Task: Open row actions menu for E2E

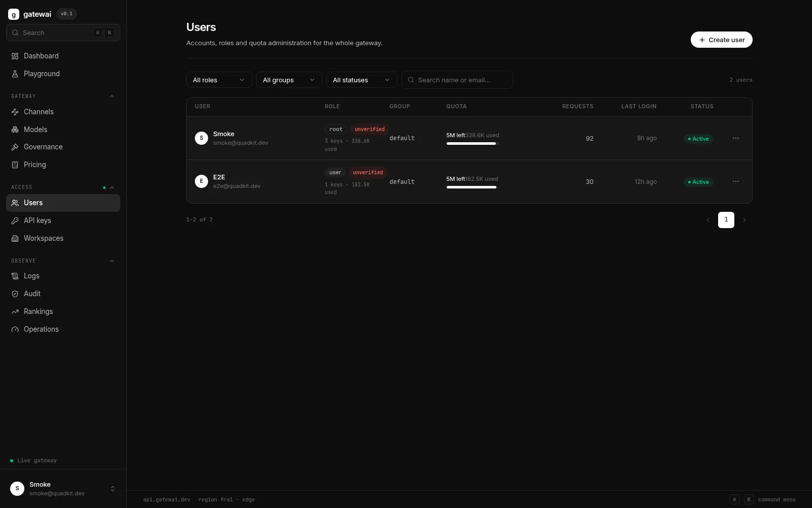Action: [x=736, y=181]
